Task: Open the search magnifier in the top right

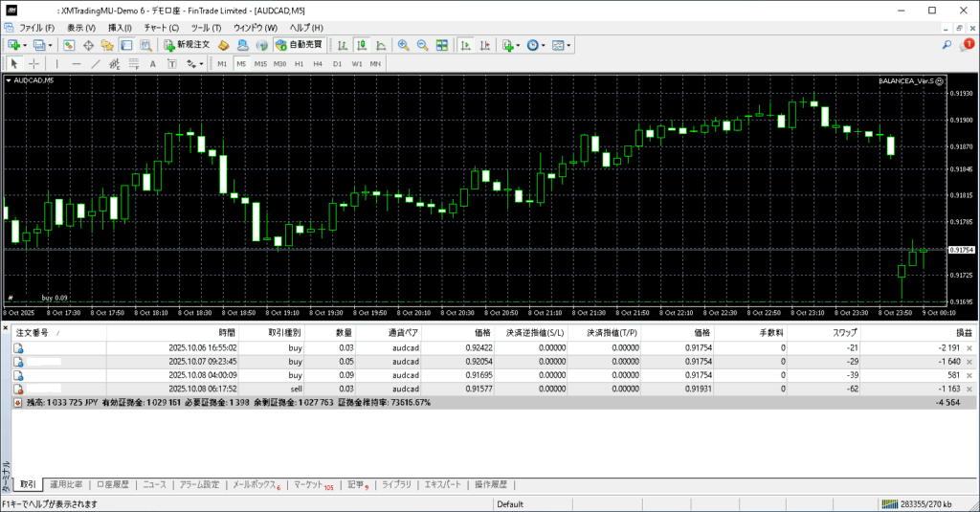Action: coord(947,45)
